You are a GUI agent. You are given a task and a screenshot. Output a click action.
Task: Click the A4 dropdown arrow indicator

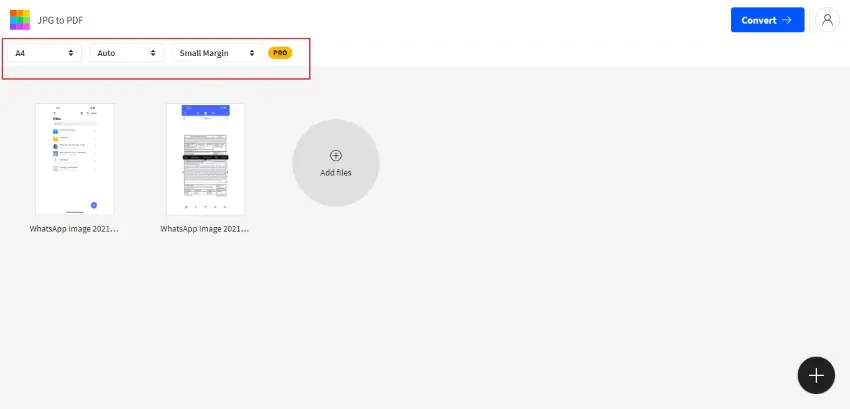(x=71, y=53)
